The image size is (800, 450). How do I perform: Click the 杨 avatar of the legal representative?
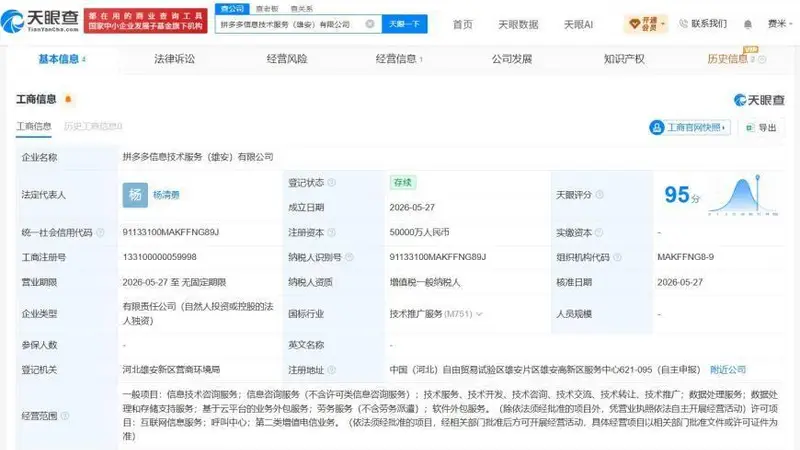pos(135,194)
